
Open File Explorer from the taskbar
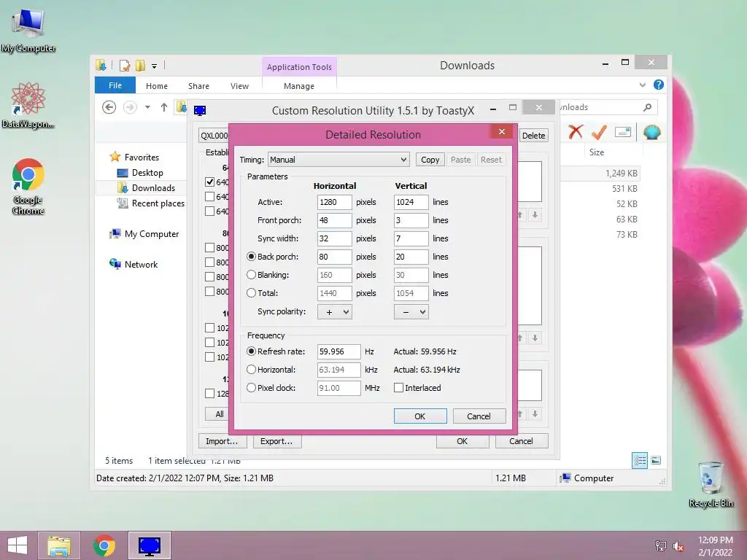tap(59, 545)
